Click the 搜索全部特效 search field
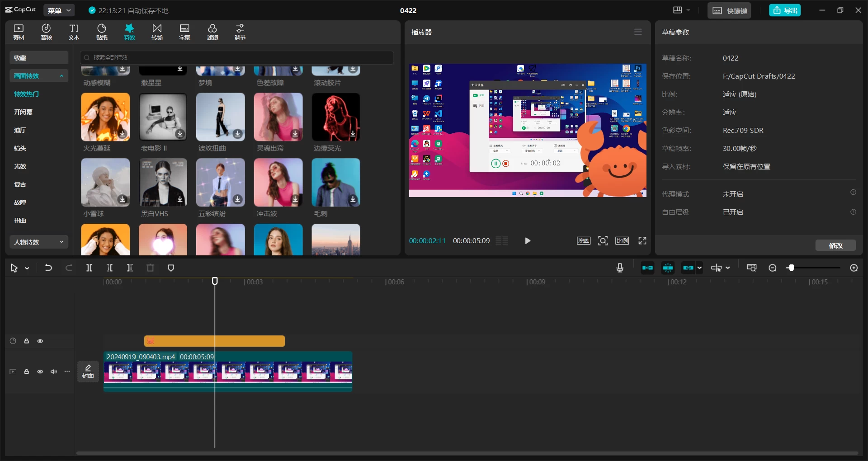Viewport: 868px width, 461px height. pos(237,57)
